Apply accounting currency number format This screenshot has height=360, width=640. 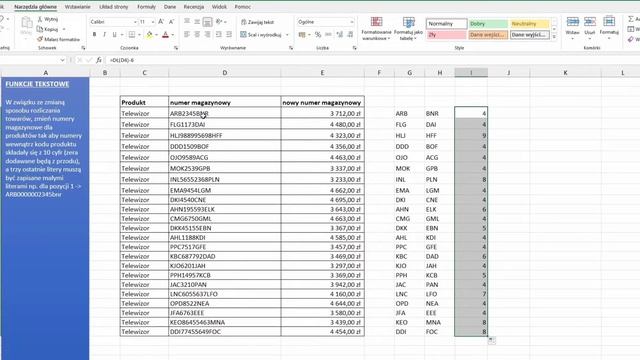302,35
